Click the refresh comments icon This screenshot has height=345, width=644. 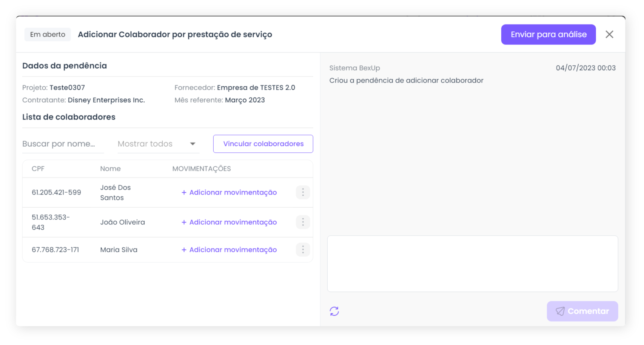point(334,311)
